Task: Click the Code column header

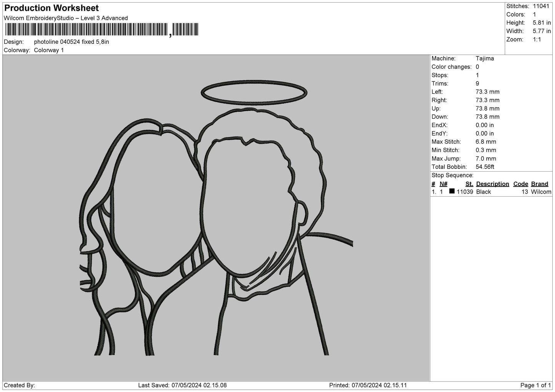Action: (x=520, y=184)
